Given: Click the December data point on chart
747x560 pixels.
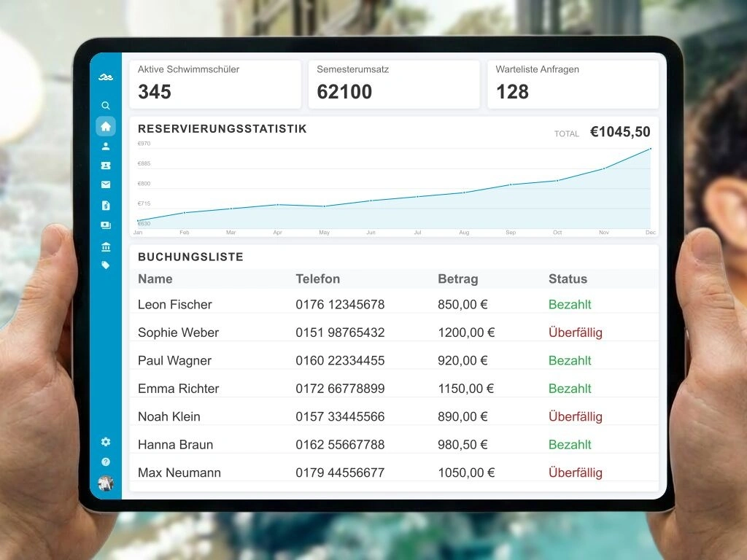Looking at the screenshot, I should 650,149.
